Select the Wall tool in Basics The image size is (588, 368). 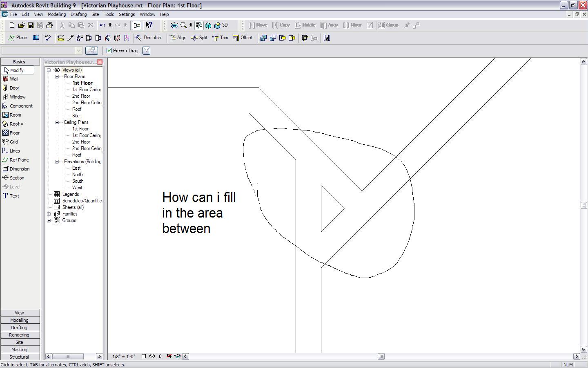click(14, 79)
